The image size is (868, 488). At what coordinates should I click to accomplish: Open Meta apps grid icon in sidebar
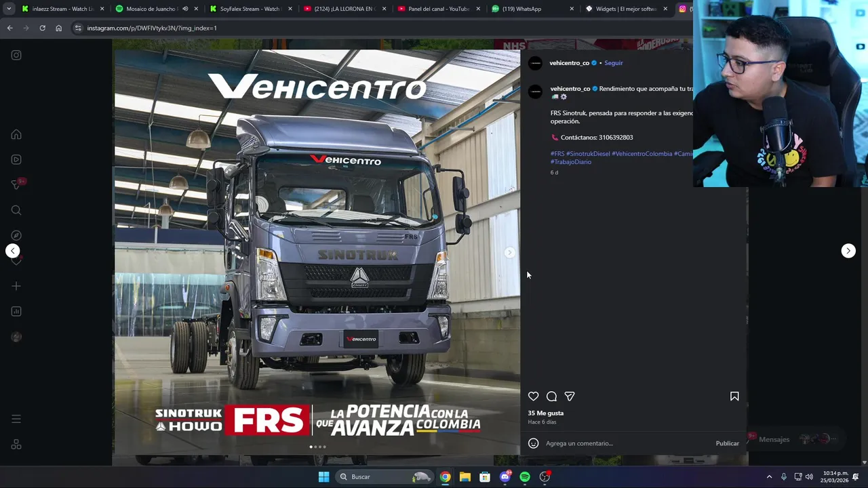(x=16, y=445)
